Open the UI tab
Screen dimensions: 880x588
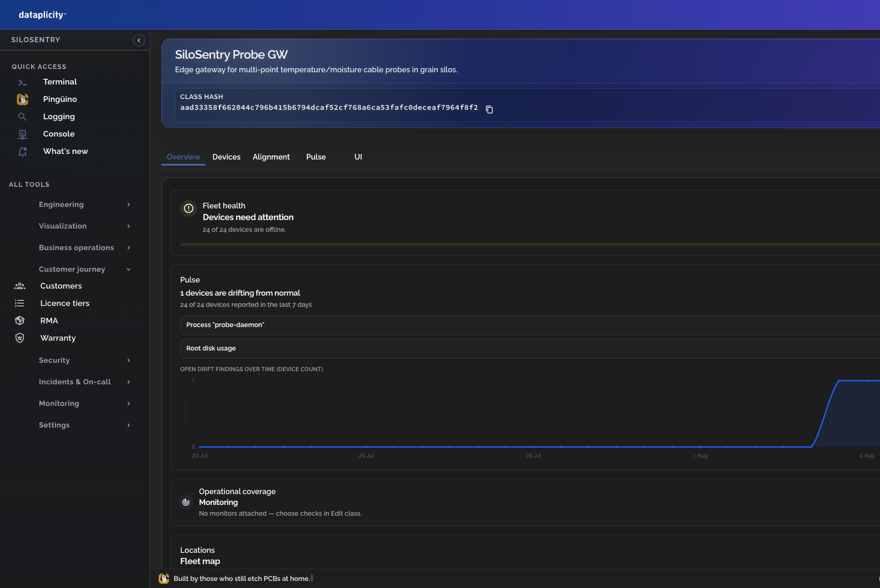pyautogui.click(x=358, y=157)
